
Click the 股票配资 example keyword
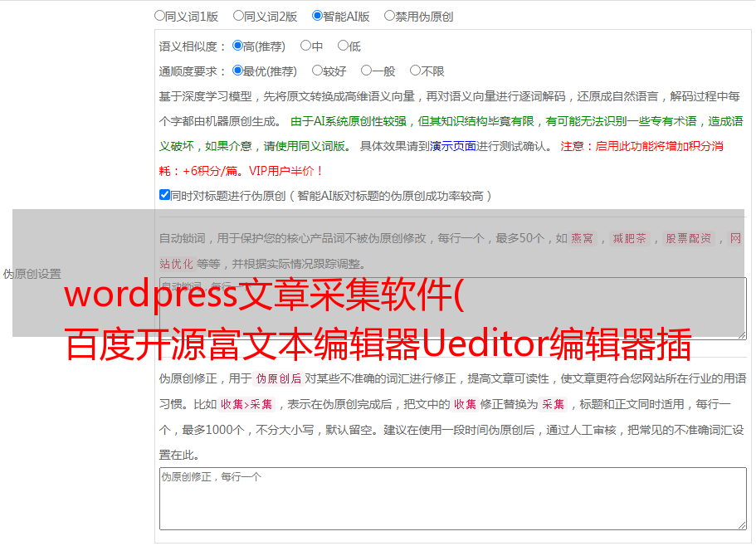[x=689, y=238]
